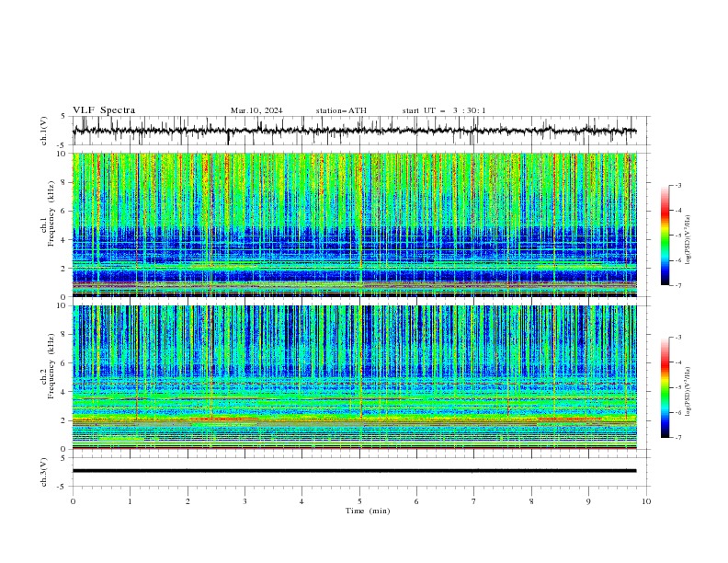
Task: Click the ch.1 color scale bar
Action: (x=665, y=236)
